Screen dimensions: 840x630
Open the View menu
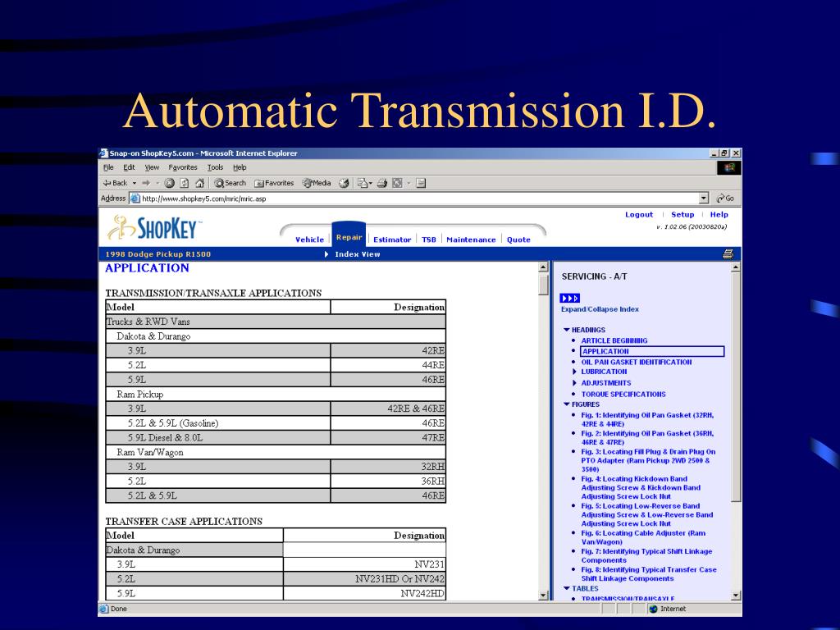(x=152, y=167)
